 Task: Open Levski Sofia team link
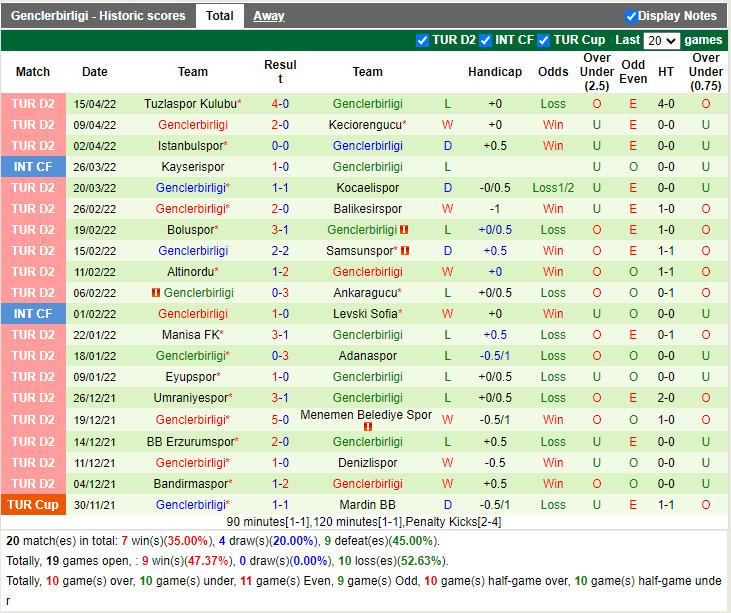[366, 314]
